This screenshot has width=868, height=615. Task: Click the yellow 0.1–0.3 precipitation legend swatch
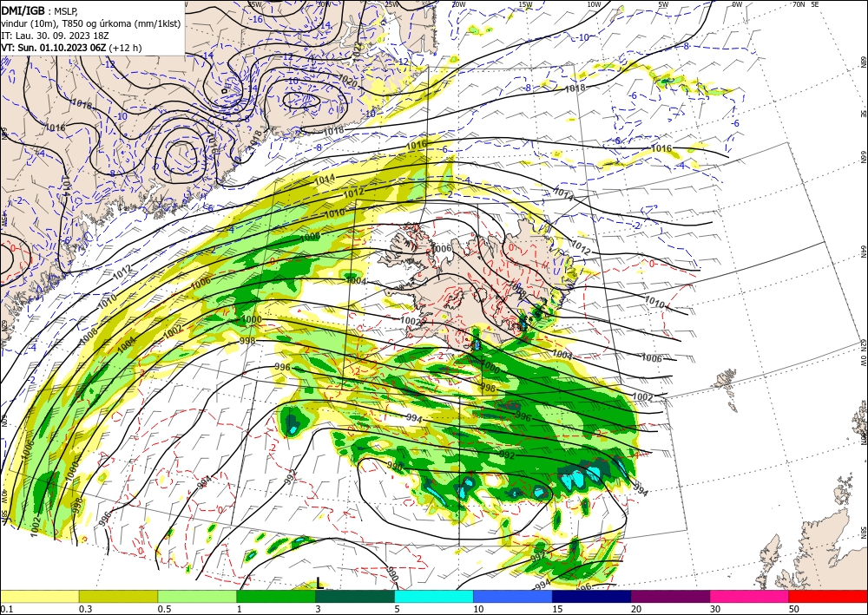(x=40, y=596)
